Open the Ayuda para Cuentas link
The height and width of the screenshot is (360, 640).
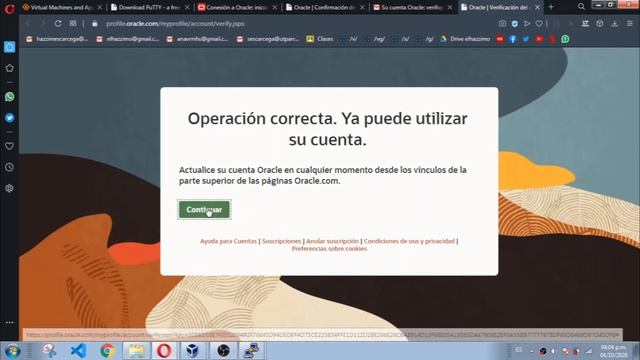(x=228, y=241)
